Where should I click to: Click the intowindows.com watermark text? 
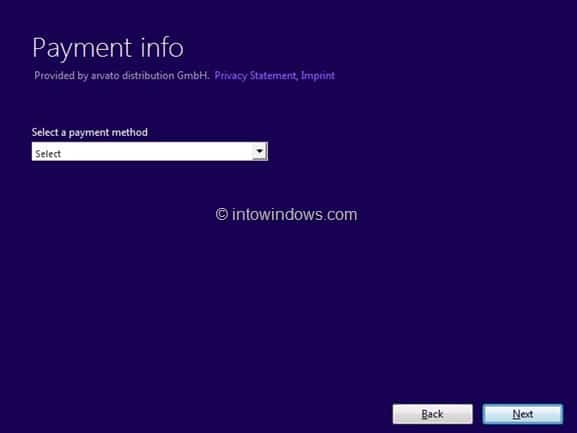(294, 214)
